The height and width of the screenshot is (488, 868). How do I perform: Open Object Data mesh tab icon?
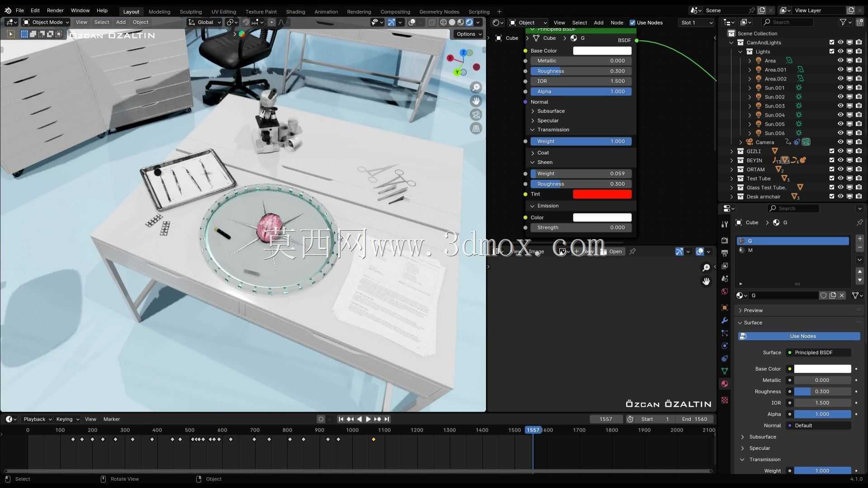pos(725,371)
